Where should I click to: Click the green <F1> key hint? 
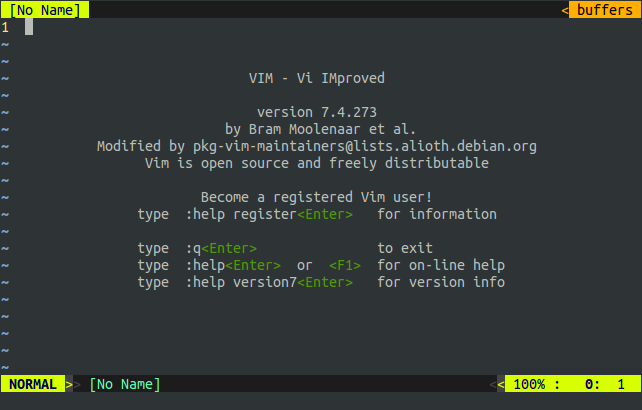(345, 265)
